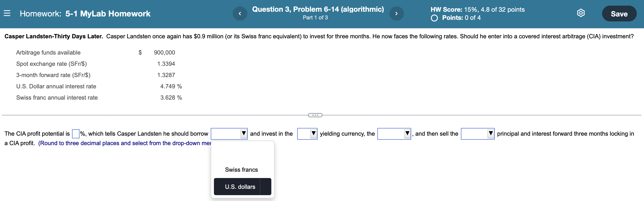
Task: Click inside the CIA profit percentage box
Action: [x=75, y=133]
